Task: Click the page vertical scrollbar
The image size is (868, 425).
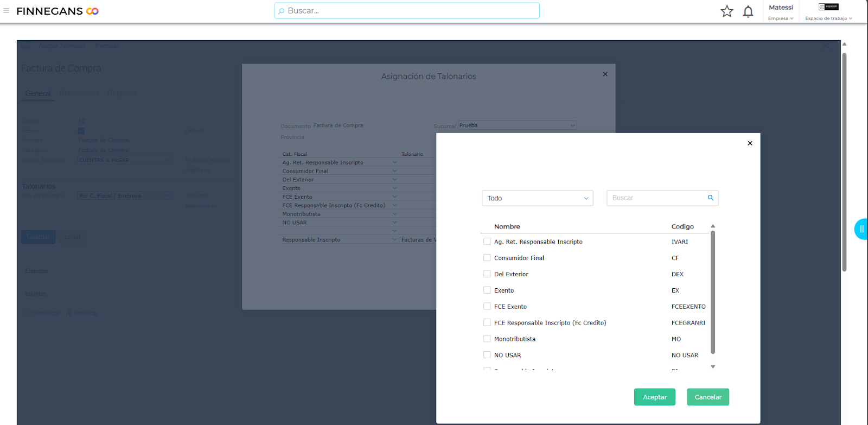Action: tap(844, 162)
